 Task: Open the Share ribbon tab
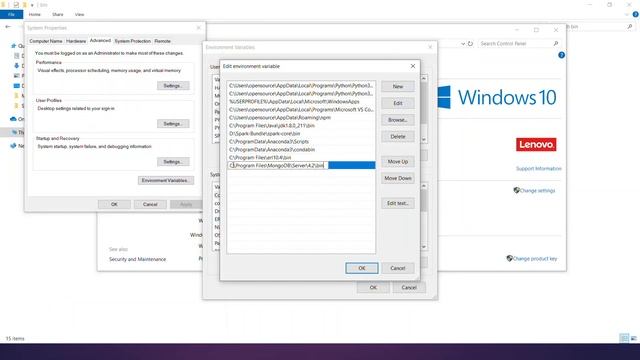(58, 14)
